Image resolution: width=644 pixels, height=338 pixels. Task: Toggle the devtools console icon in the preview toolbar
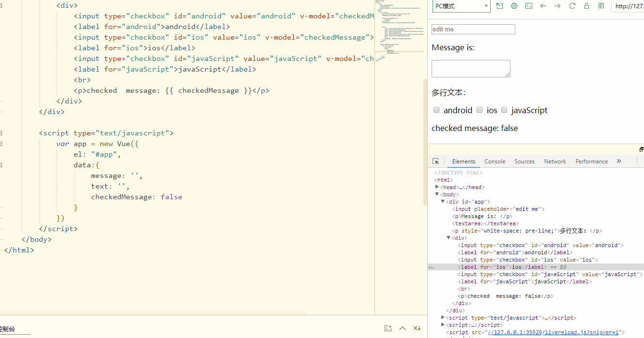point(529,6)
